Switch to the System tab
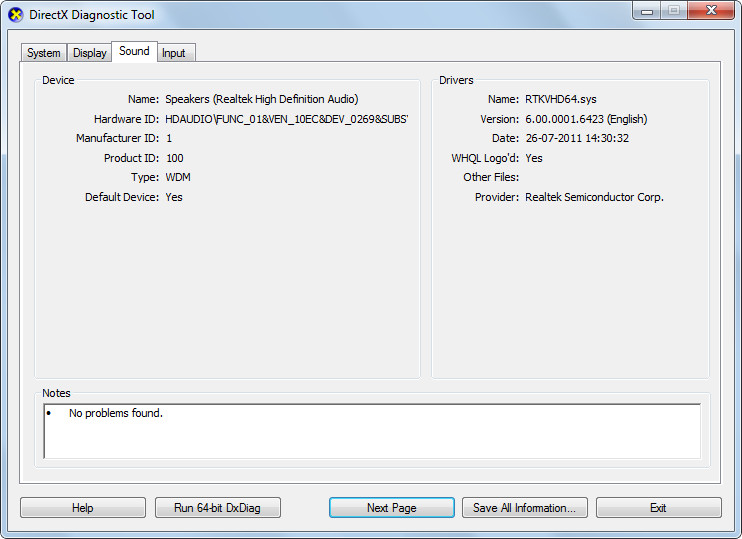 (44, 53)
